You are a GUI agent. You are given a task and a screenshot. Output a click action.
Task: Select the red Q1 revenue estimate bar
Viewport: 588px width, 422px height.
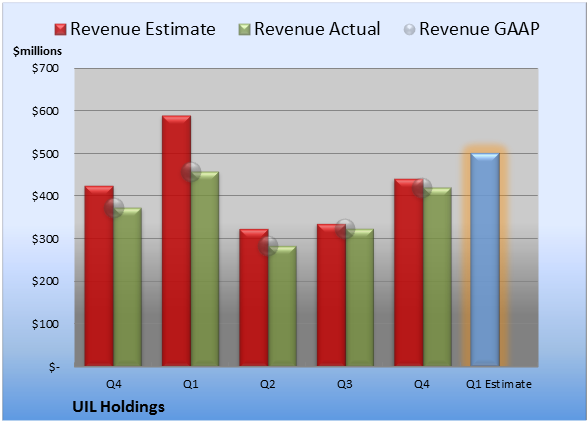(x=176, y=241)
